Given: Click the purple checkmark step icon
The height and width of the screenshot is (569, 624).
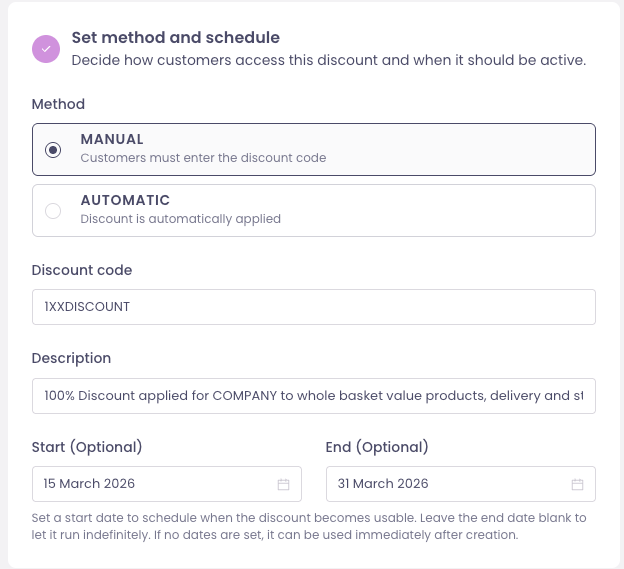Looking at the screenshot, I should pos(46,49).
